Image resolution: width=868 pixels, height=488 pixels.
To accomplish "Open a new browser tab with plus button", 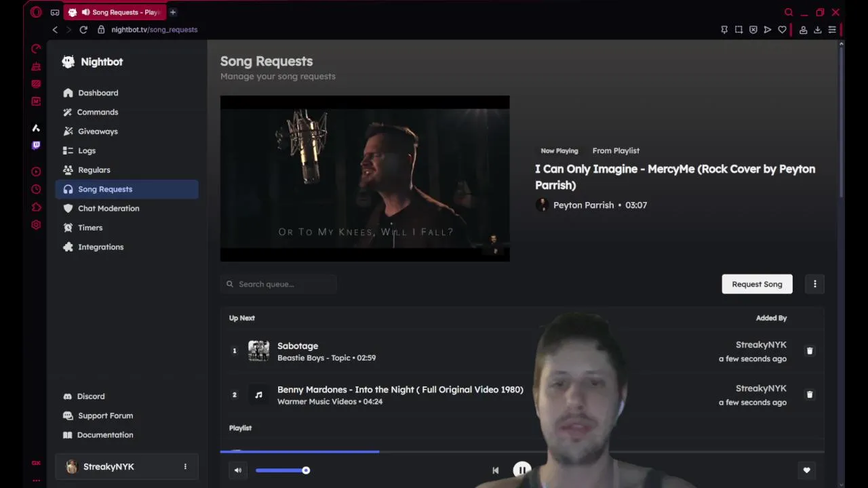I will (173, 12).
